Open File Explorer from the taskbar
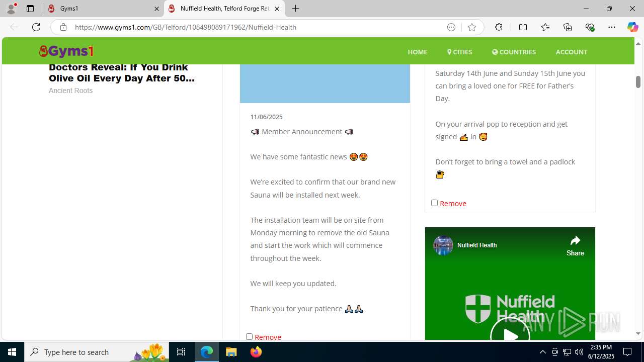The width and height of the screenshot is (644, 362). (231, 352)
